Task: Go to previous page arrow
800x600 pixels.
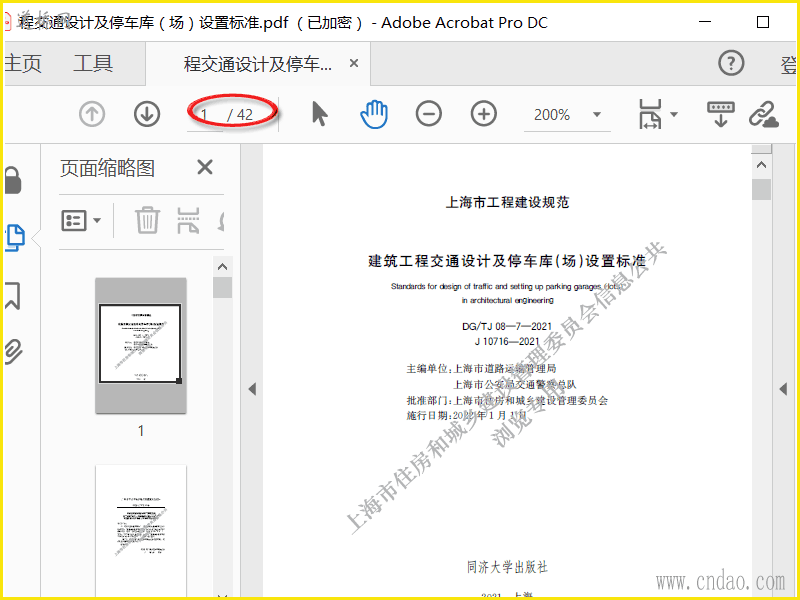Action: (92, 114)
